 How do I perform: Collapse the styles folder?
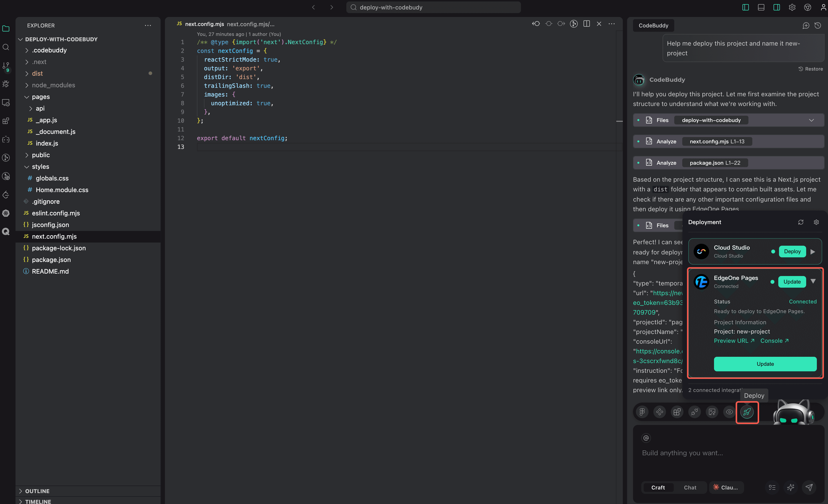click(27, 167)
